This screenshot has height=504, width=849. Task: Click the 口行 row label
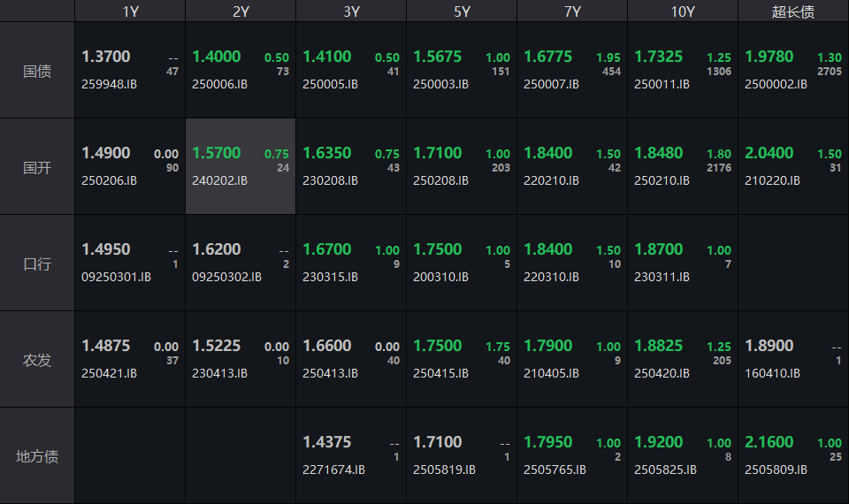pyautogui.click(x=37, y=263)
